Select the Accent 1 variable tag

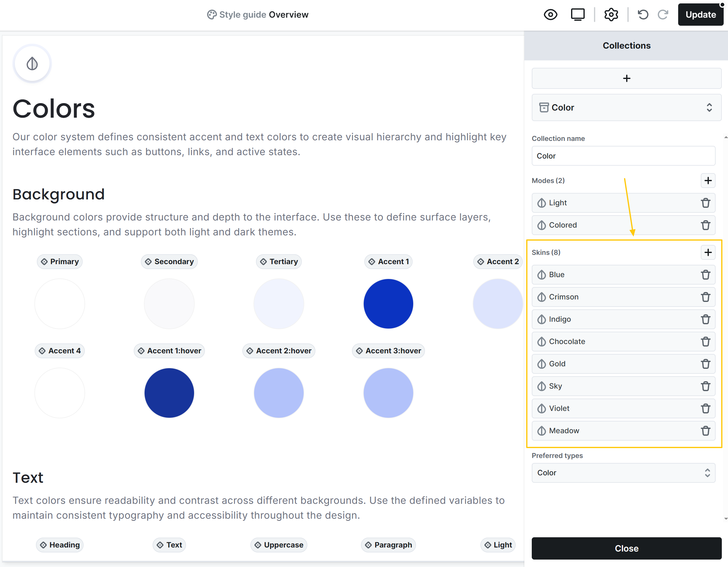coord(388,261)
